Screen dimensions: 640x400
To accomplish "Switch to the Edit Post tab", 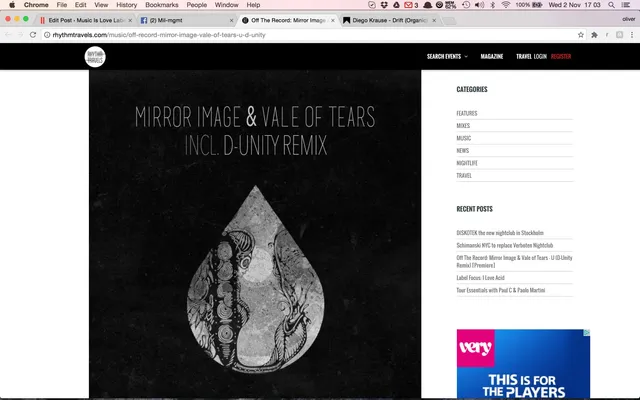I will pyautogui.click(x=84, y=20).
